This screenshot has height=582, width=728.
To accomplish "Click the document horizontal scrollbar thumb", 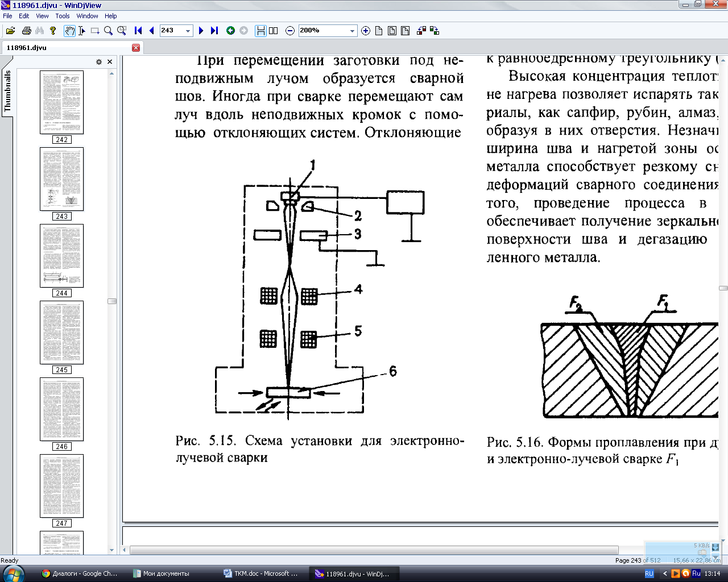I will click(374, 550).
